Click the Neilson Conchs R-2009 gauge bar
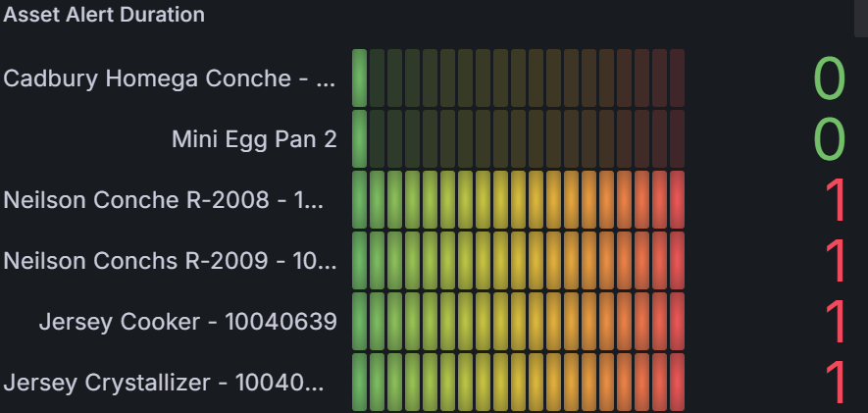The image size is (868, 413). click(x=518, y=261)
